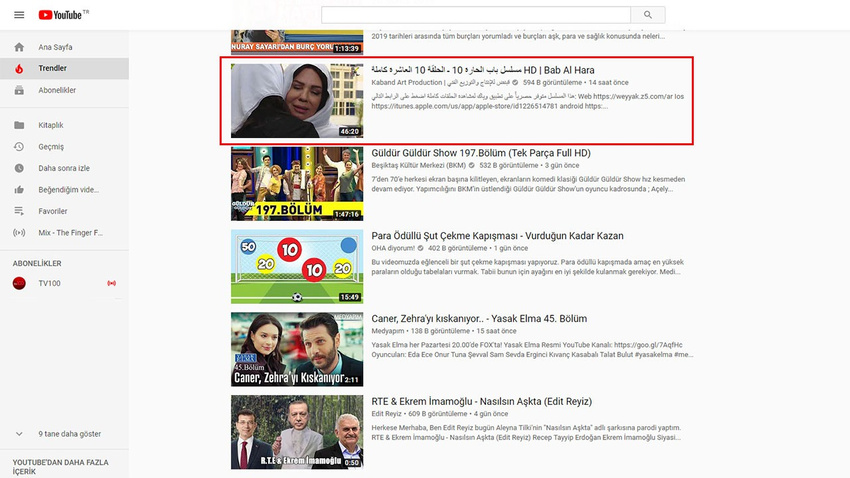Open OHA diyorum! channel
Image resolution: width=850 pixels, height=478 pixels.
(393, 248)
